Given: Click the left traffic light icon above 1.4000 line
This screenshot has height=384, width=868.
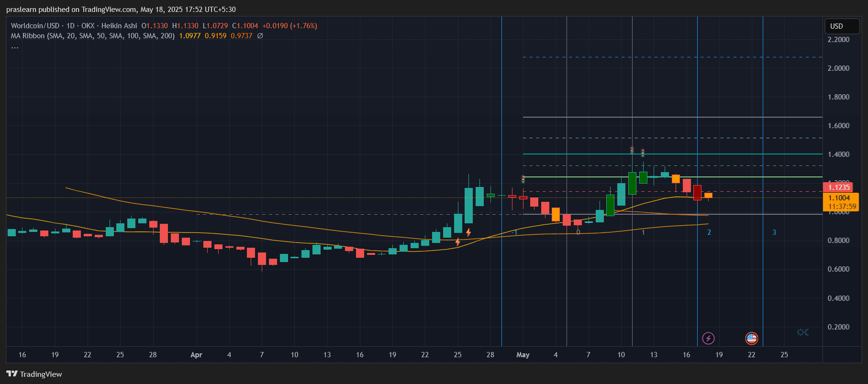Looking at the screenshot, I should click(632, 150).
